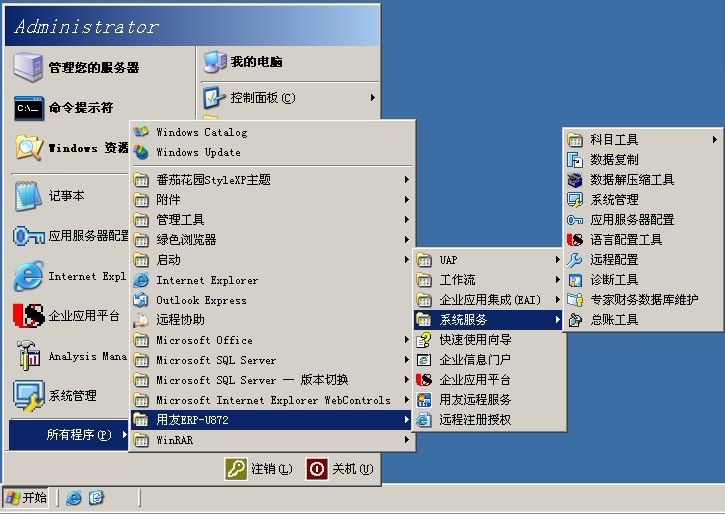Open 管理您的服务器 icon
The height and width of the screenshot is (515, 725).
coord(28,67)
